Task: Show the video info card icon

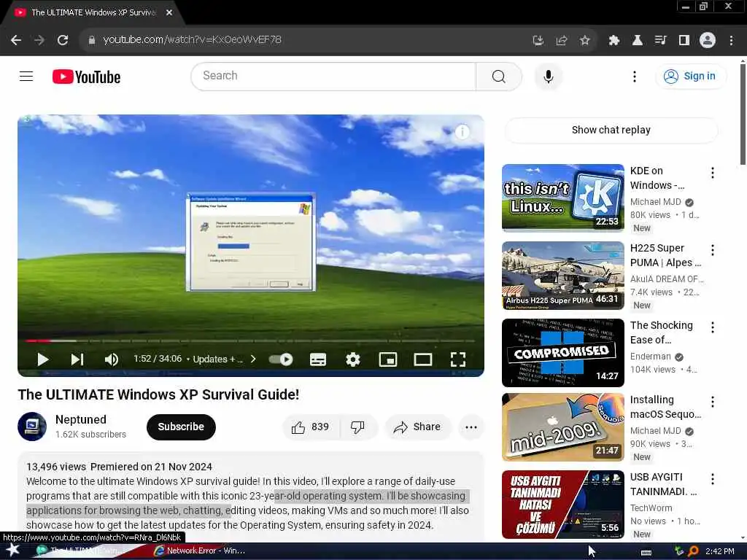Action: (x=462, y=132)
